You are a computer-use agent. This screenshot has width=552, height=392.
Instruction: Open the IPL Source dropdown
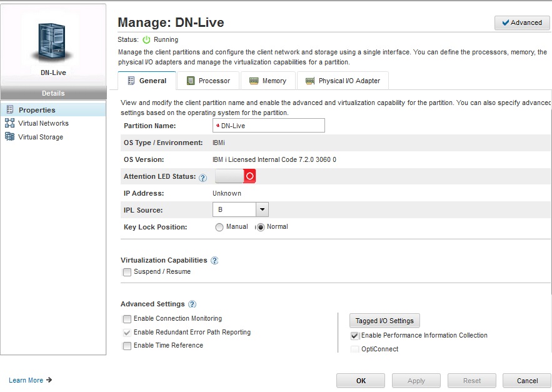(263, 210)
